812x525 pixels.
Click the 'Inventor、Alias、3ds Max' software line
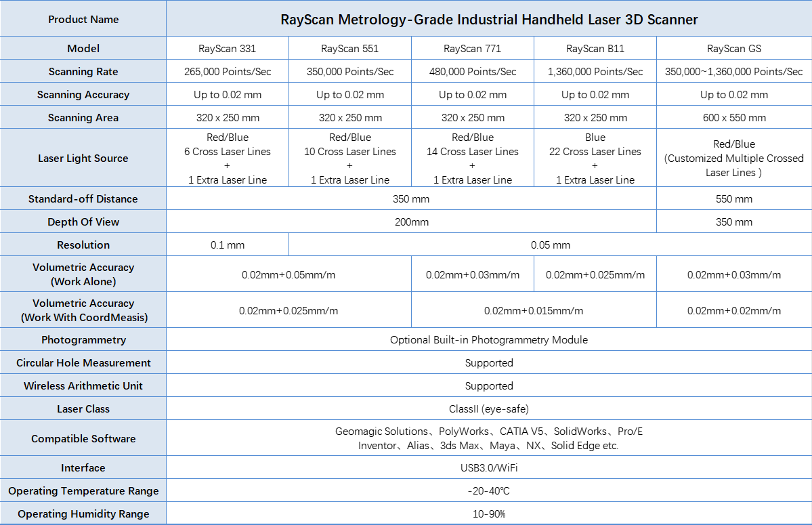488,446
